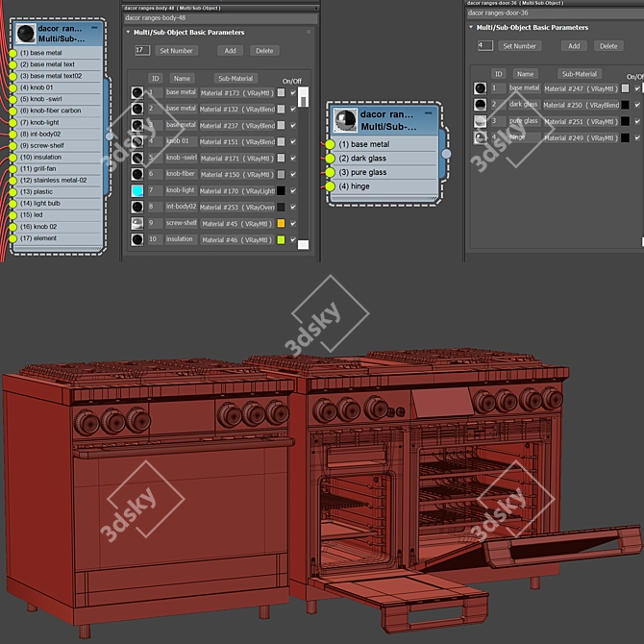Click insulation material preview sphere

coord(137,239)
